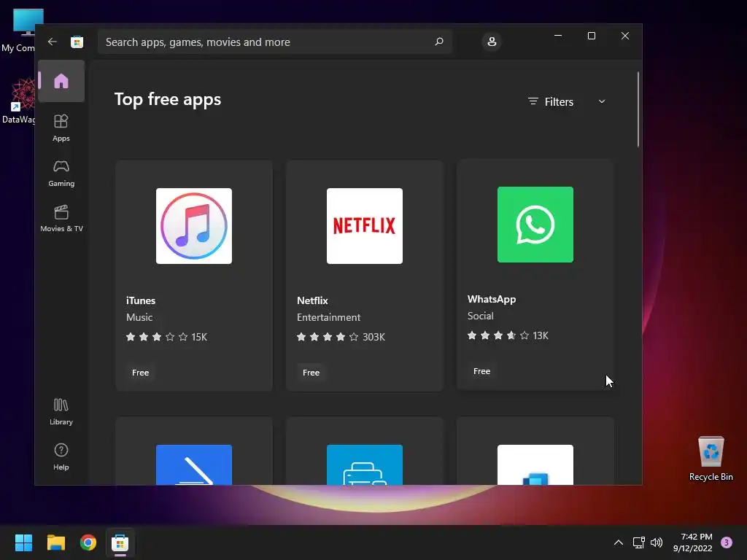
Task: Maximize the Microsoft Store window
Action: (591, 36)
